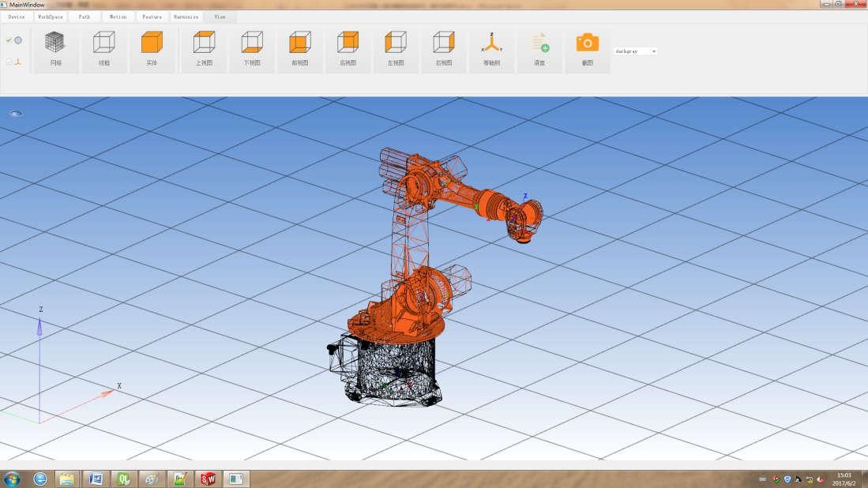This screenshot has height=488, width=868.
Task: Open the Harmonize tab
Action: coord(186,17)
